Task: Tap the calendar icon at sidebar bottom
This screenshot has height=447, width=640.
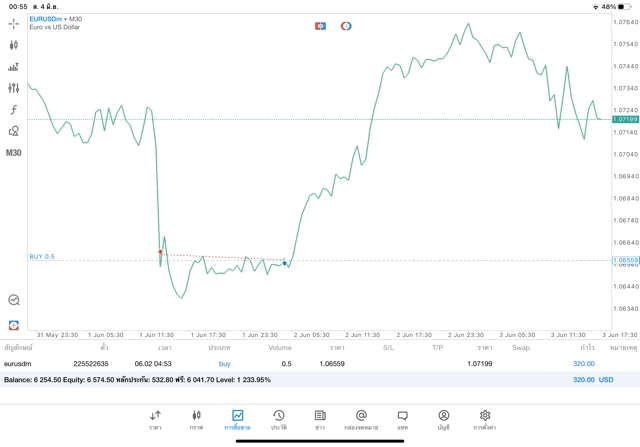Action: (x=14, y=325)
